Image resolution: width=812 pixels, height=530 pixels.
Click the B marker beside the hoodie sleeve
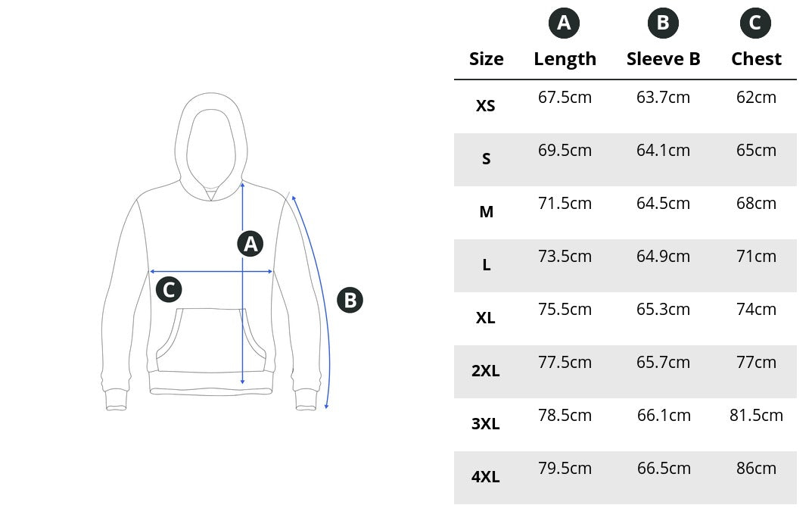coord(350,301)
